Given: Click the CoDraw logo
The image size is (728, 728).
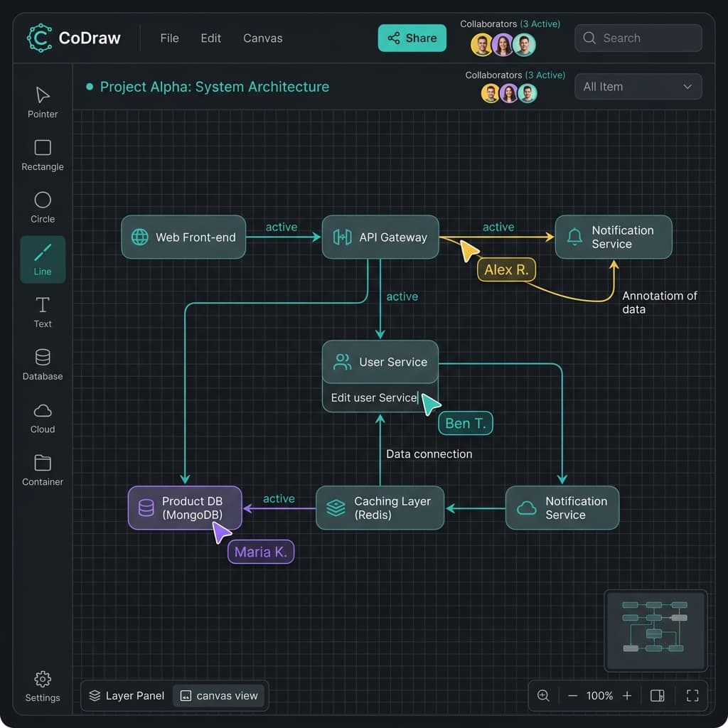Looking at the screenshot, I should click(x=74, y=38).
